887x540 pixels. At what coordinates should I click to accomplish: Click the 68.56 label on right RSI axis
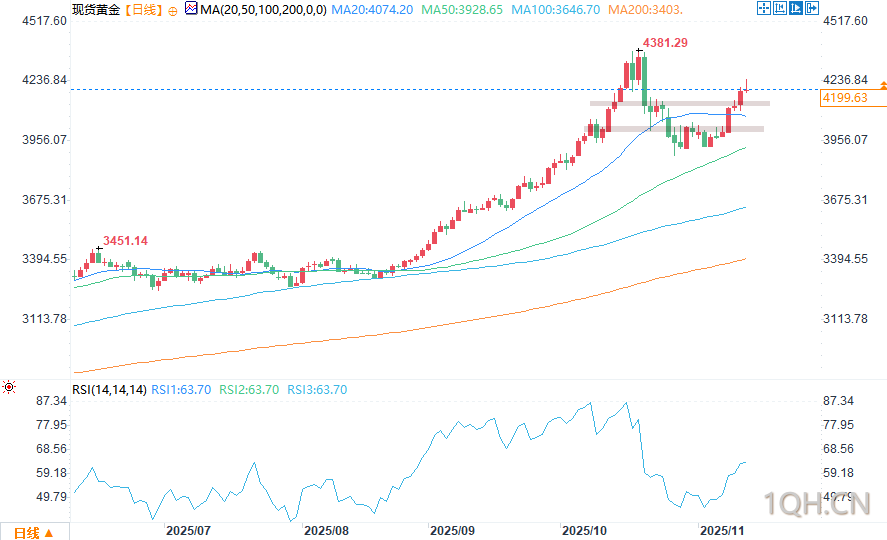click(838, 449)
